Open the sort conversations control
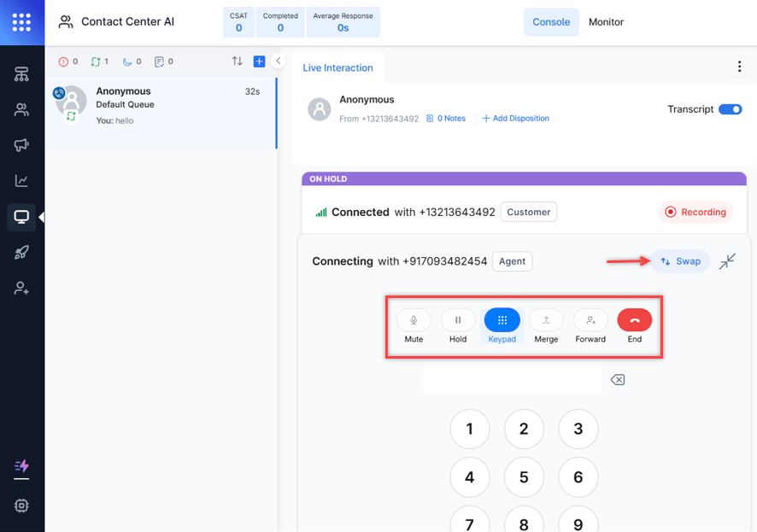 [x=238, y=61]
